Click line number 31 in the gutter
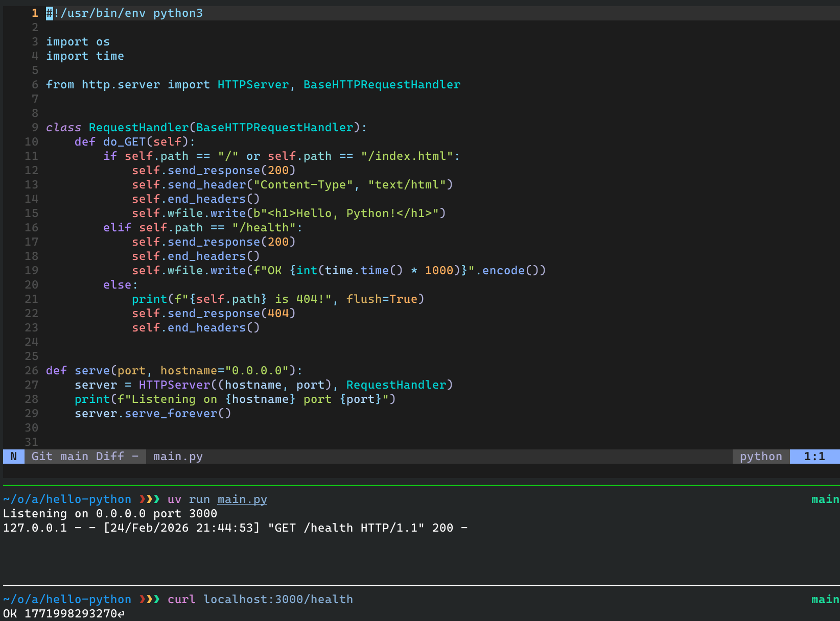The width and height of the screenshot is (840, 621). [x=31, y=442]
